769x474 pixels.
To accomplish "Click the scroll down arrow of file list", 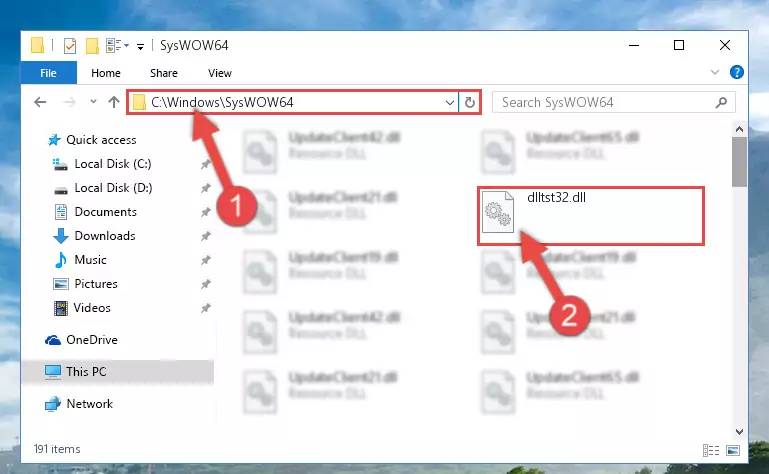I will tap(739, 432).
